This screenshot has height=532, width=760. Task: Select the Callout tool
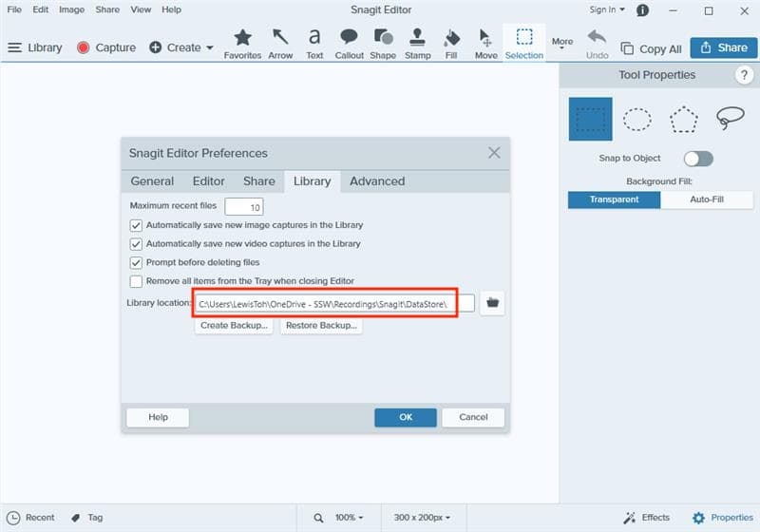tap(349, 43)
